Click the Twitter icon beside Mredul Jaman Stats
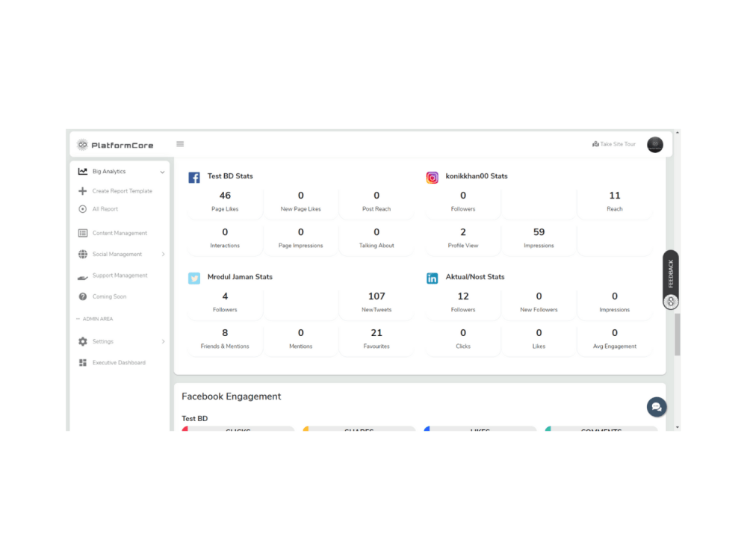747x560 pixels. click(194, 278)
